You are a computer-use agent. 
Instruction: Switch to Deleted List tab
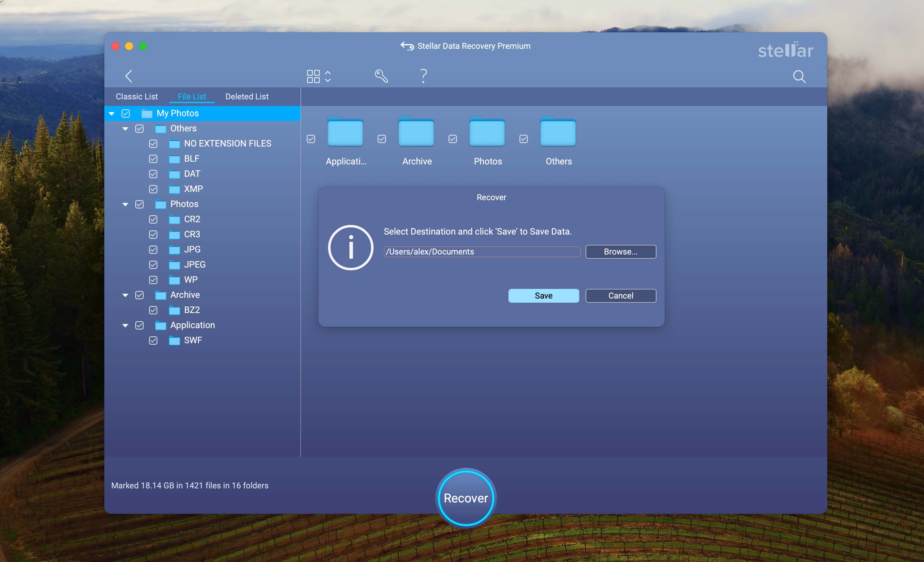[x=247, y=97]
